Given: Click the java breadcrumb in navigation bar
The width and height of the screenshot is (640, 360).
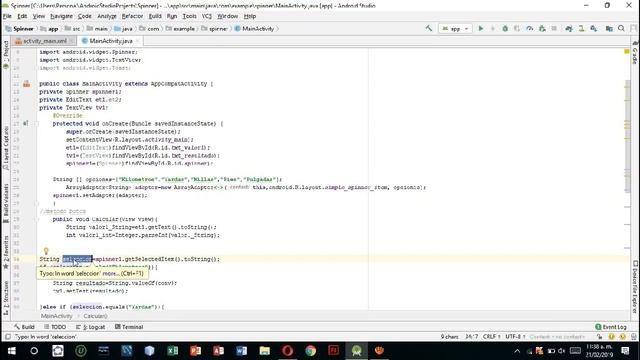Looking at the screenshot, I should tap(124, 29).
